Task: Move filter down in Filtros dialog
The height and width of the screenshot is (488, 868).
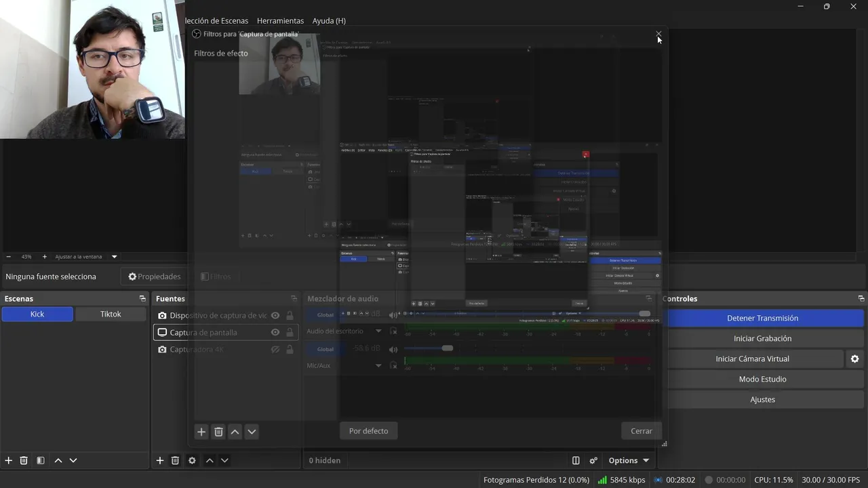Action: point(252,432)
